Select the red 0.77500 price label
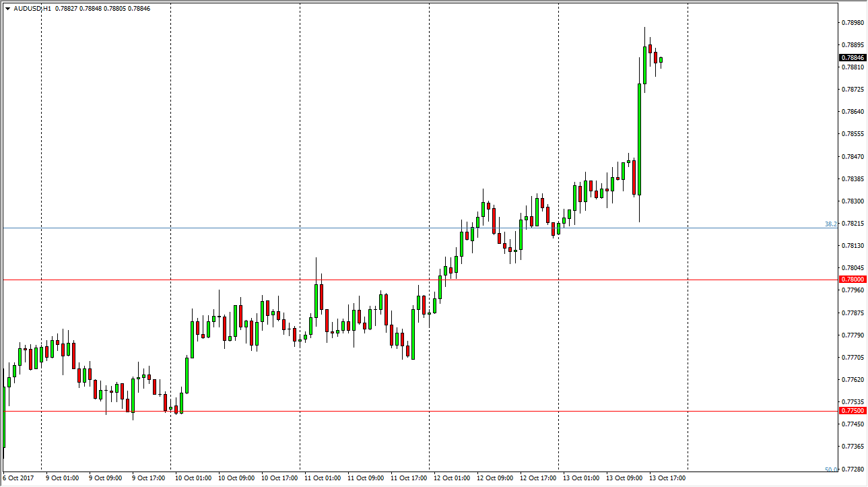Viewport: 868px width, 487px height. 853,411
